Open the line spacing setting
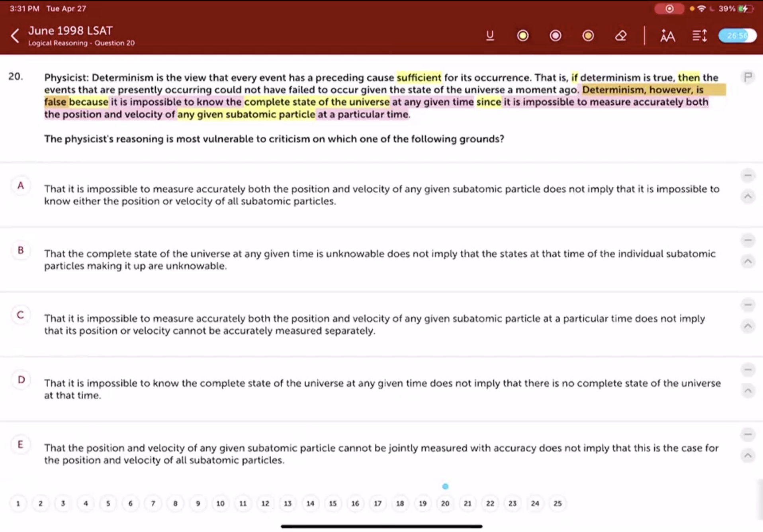 (699, 36)
